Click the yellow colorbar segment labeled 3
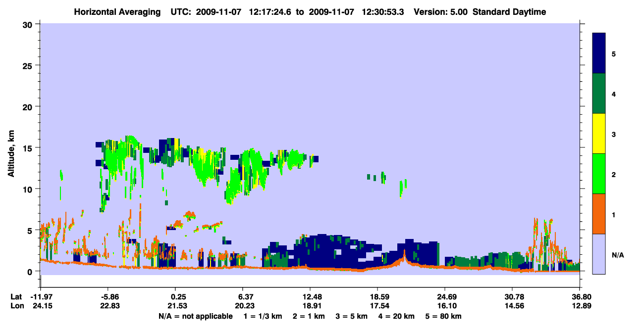Image resolution: width=644 pixels, height=330 pixels. pyautogui.click(x=599, y=134)
